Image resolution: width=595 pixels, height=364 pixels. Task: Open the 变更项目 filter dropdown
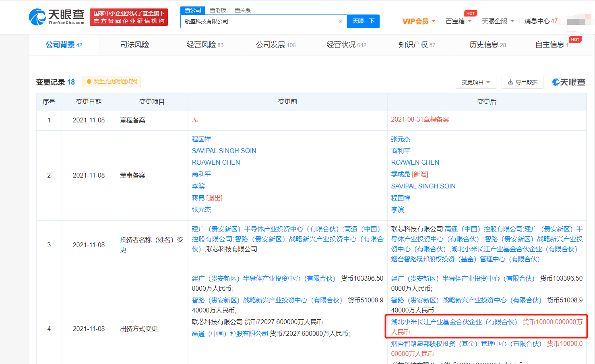click(x=476, y=82)
